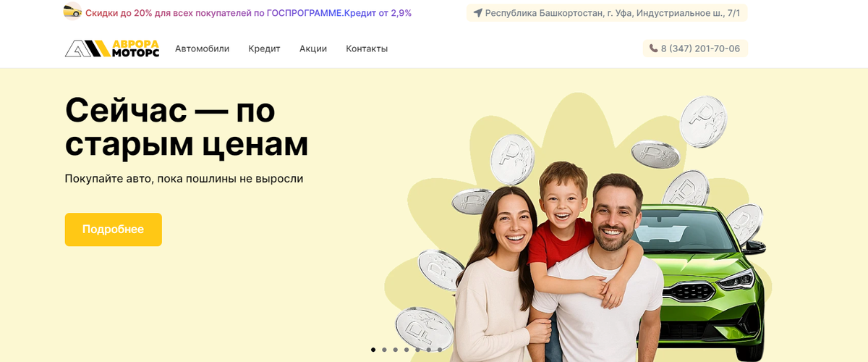Click the yellow Подробнее button

[113, 230]
